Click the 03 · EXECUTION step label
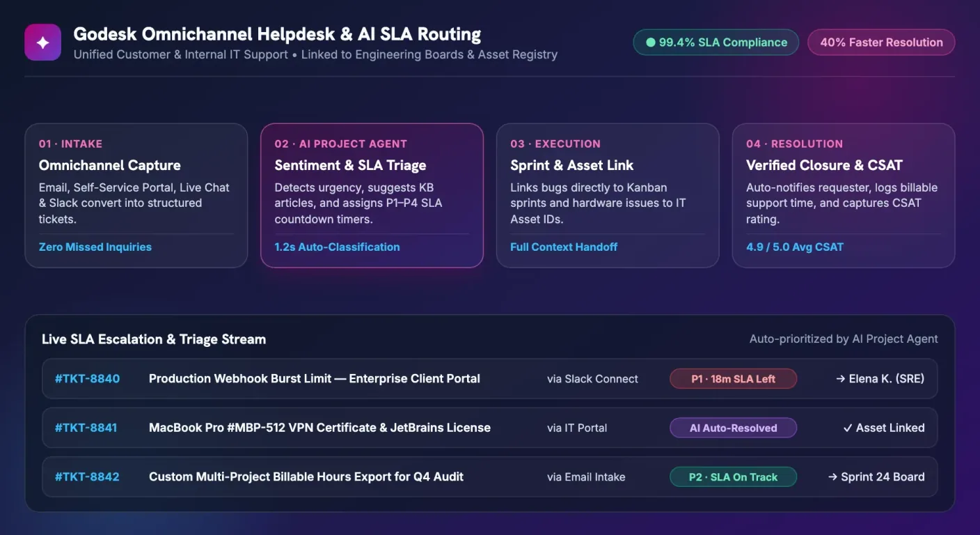 click(555, 144)
